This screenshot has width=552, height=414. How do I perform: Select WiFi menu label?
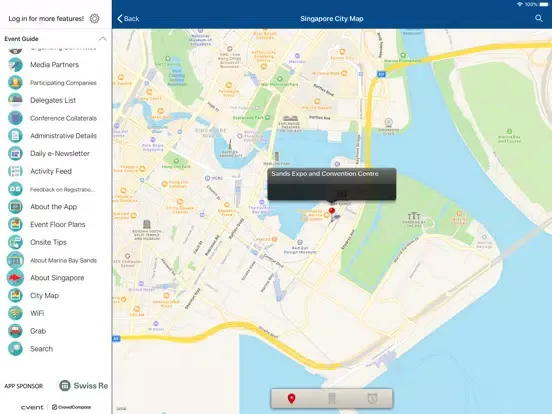point(37,313)
